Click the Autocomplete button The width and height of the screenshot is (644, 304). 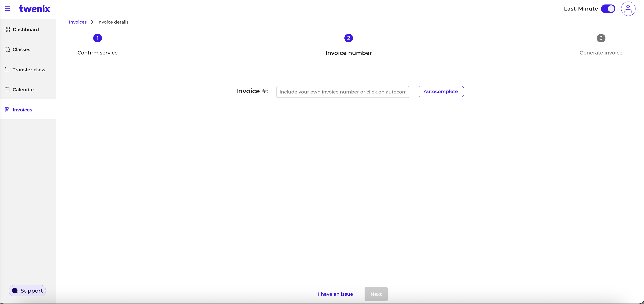tap(441, 91)
